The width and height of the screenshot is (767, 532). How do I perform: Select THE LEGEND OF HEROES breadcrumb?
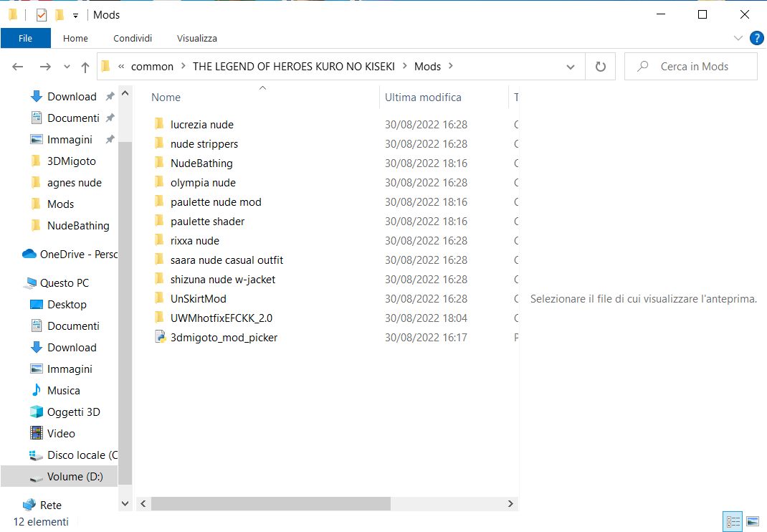point(293,67)
